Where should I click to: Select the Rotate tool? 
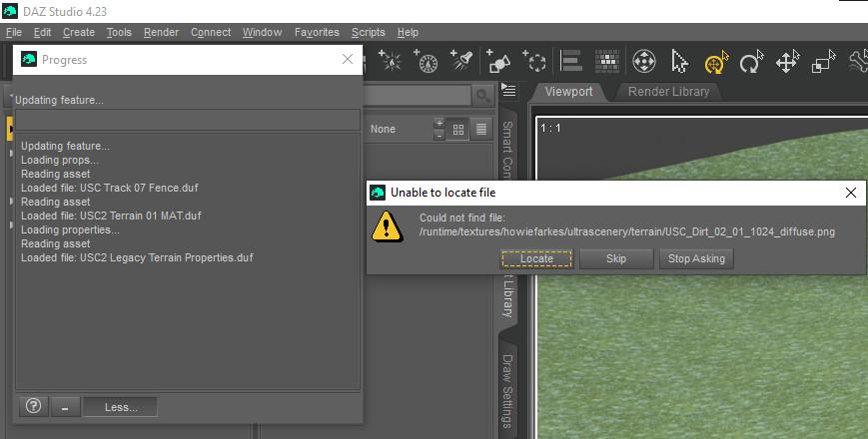tap(751, 62)
